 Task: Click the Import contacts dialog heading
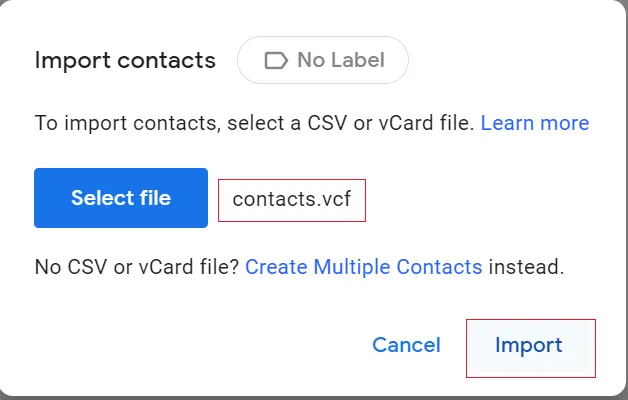click(125, 60)
